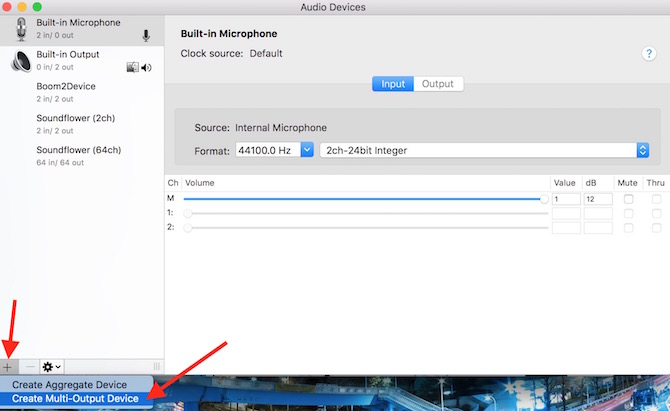Select Create Multi-Output Device menu item
This screenshot has height=411, width=670.
pos(77,399)
